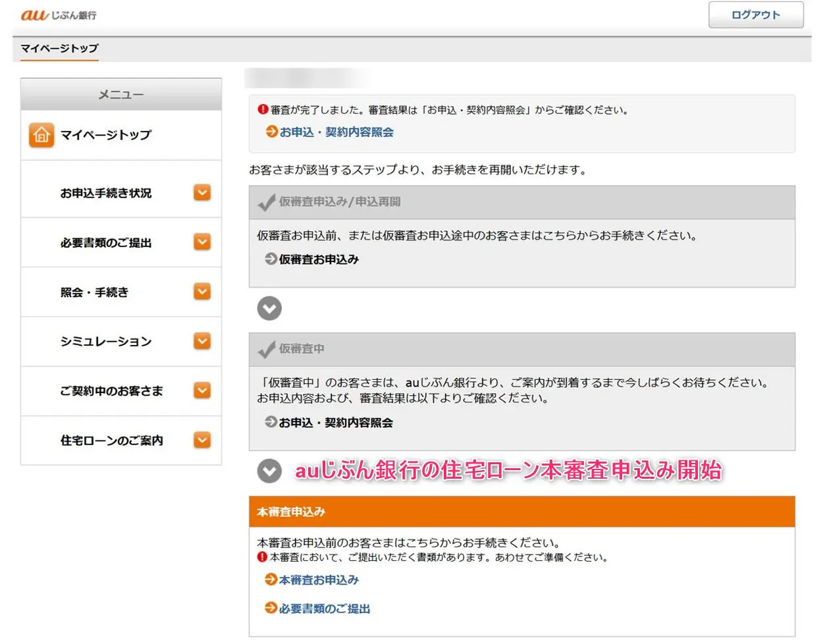Expand 住宅ローンのご案内 with its orange chevron
Viewport: 823px width, 644px height.
click(x=202, y=440)
